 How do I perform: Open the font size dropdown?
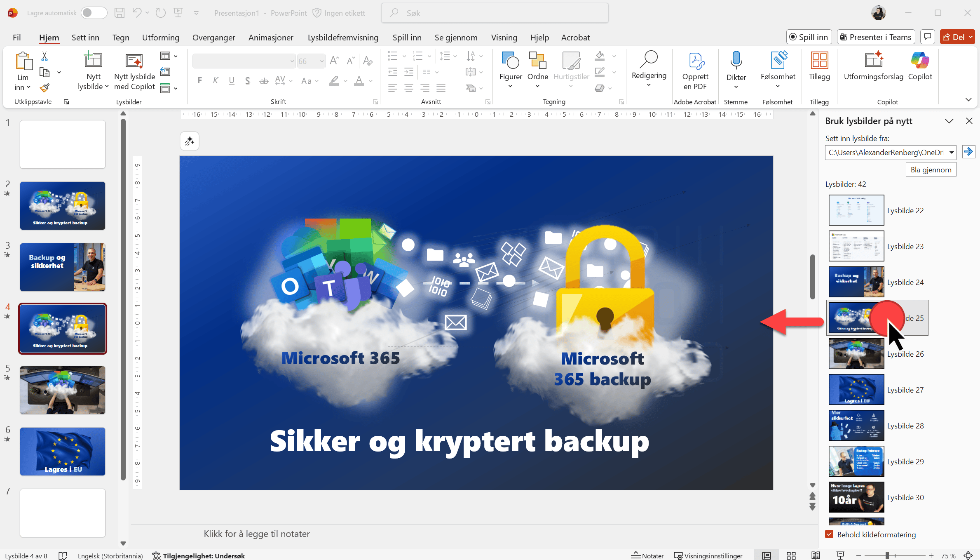click(321, 61)
